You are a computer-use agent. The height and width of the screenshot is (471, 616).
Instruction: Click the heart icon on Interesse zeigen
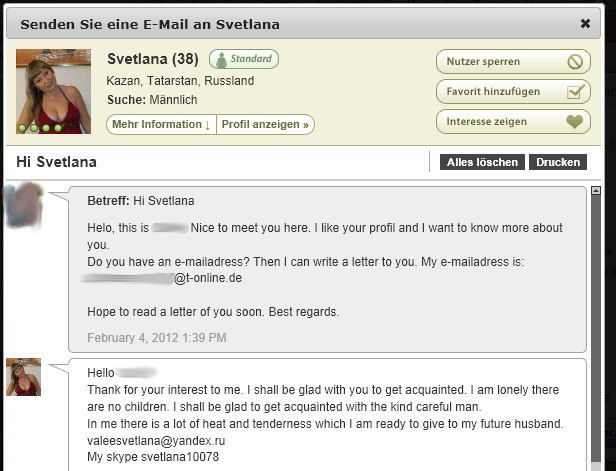click(x=575, y=122)
